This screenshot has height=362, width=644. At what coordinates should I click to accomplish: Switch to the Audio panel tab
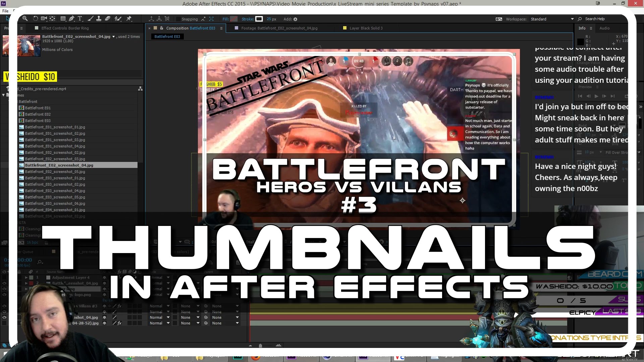coord(604,28)
